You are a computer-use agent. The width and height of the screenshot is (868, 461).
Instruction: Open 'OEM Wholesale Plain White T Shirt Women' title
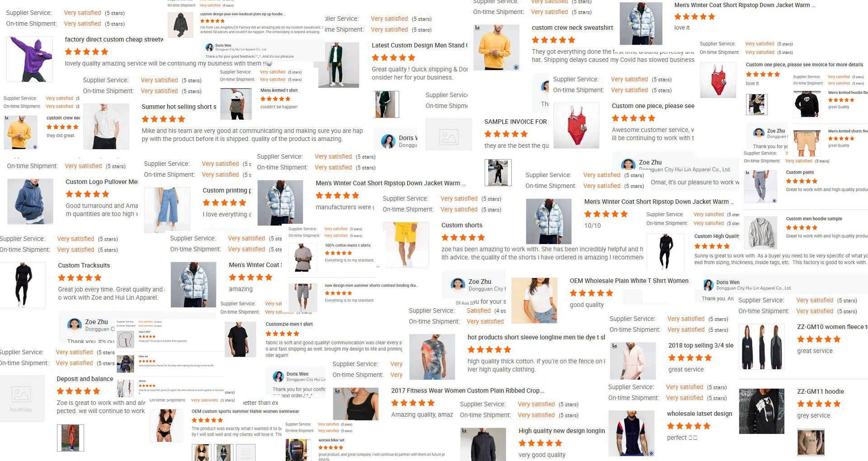point(629,281)
